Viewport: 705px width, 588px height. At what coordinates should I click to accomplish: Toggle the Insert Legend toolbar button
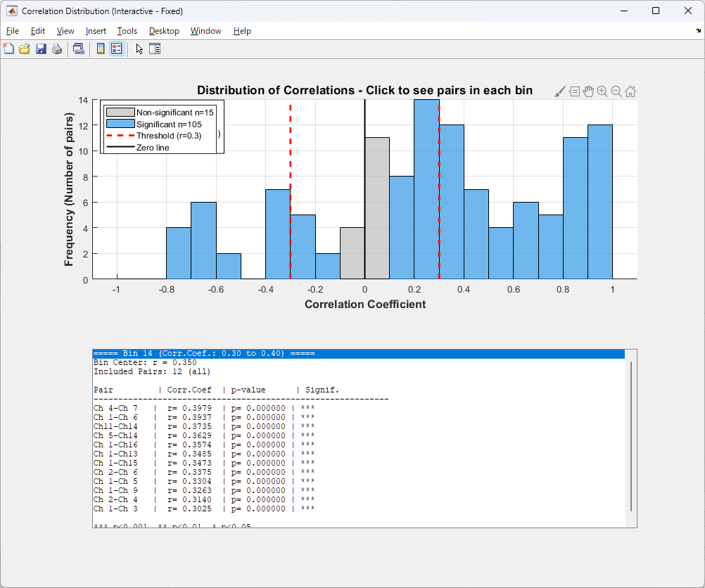pyautogui.click(x=117, y=49)
